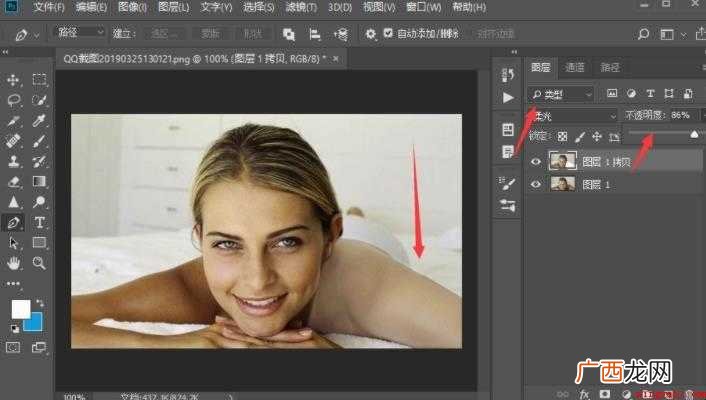Image resolution: width=706 pixels, height=400 pixels.
Task: Open the layer filter 类型 dropdown
Action: [561, 94]
